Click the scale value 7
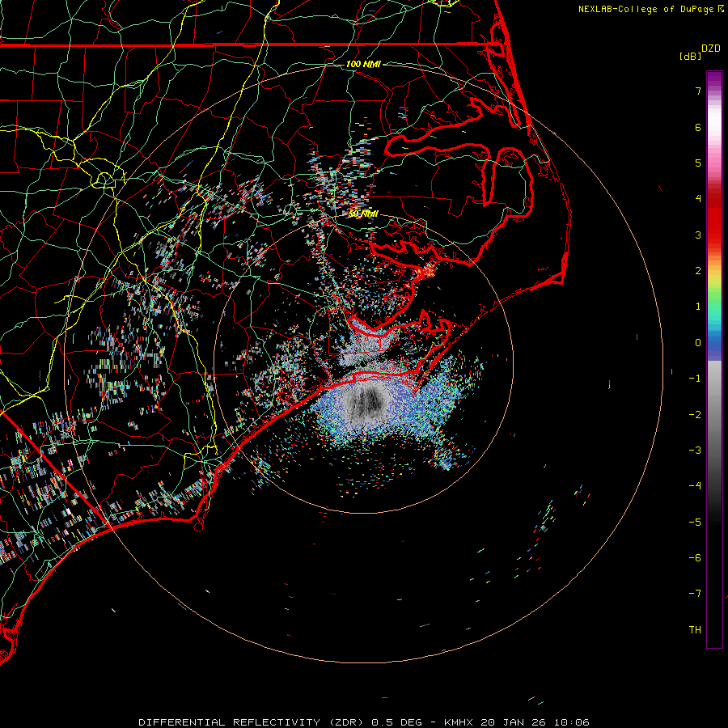This screenshot has height=728, width=728. coord(698,91)
